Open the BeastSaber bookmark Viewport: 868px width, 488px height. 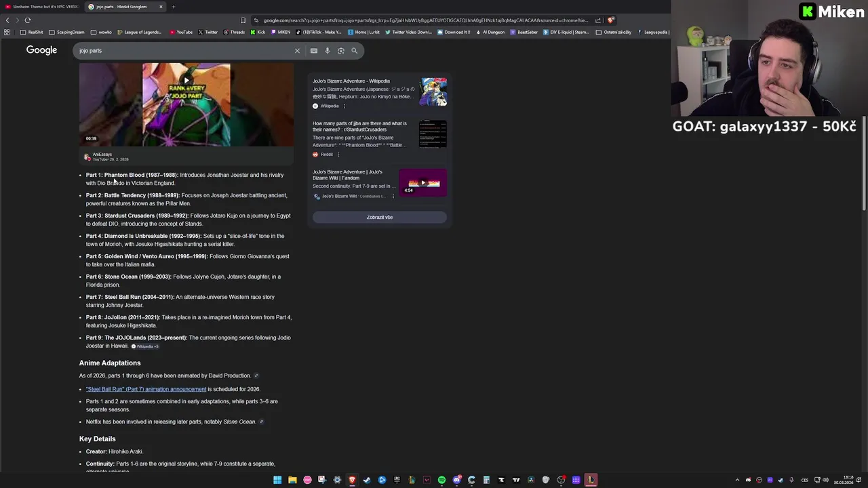[x=524, y=32]
